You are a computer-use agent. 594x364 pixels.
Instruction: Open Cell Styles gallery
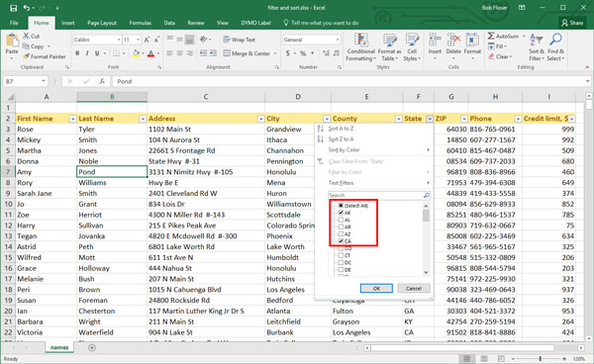coord(412,47)
